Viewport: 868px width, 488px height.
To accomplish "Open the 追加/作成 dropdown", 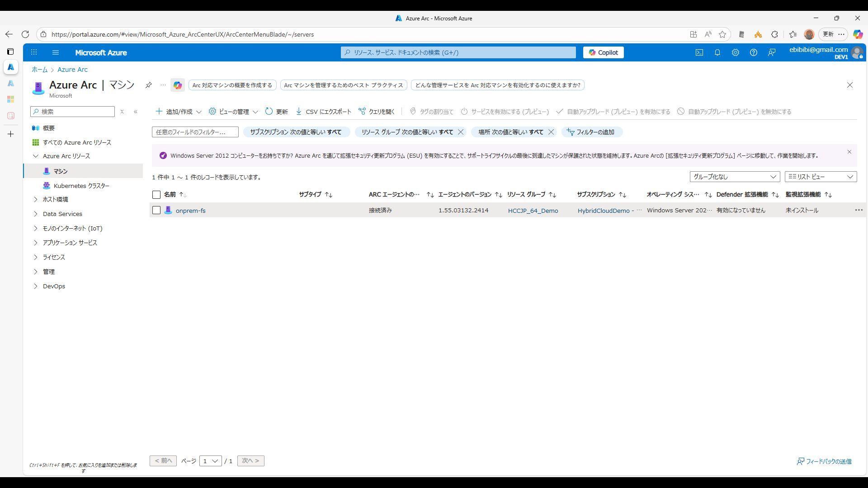I will tap(178, 112).
